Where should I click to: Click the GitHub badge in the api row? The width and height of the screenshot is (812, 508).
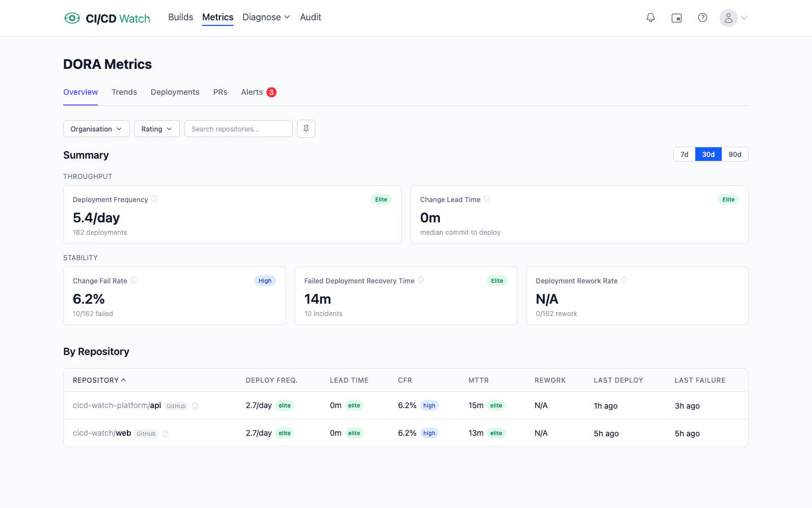tap(176, 406)
